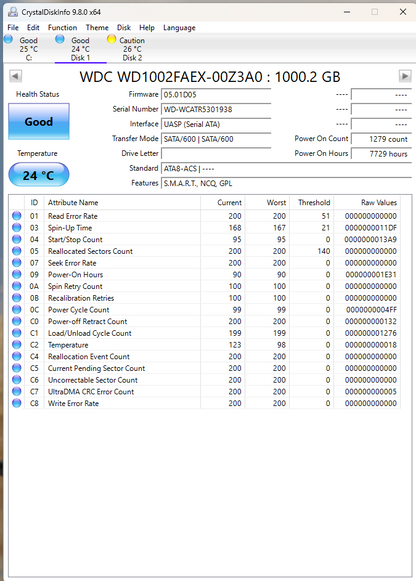Open the Function menu
Viewport: 416px width, 581px height.
(62, 27)
